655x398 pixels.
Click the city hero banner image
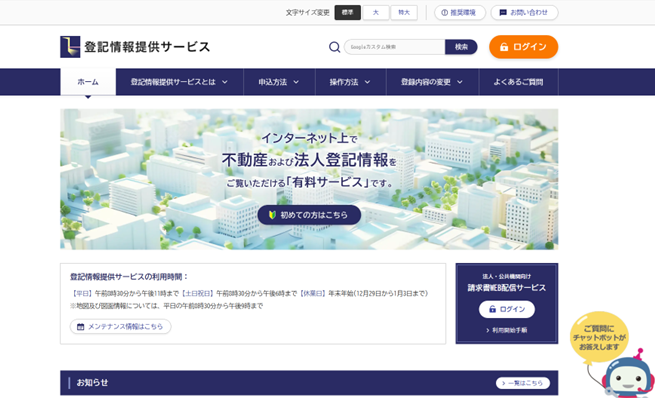click(x=309, y=179)
